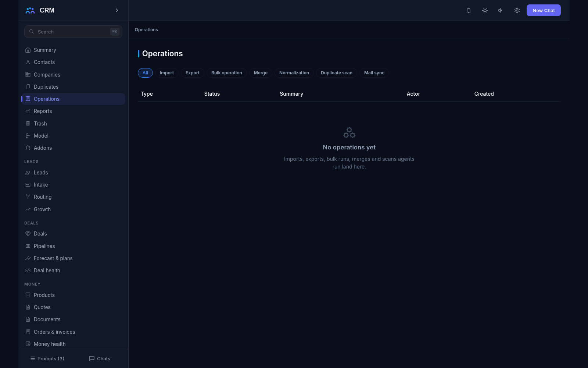Collapse sidebar with chevron arrow

117,10
